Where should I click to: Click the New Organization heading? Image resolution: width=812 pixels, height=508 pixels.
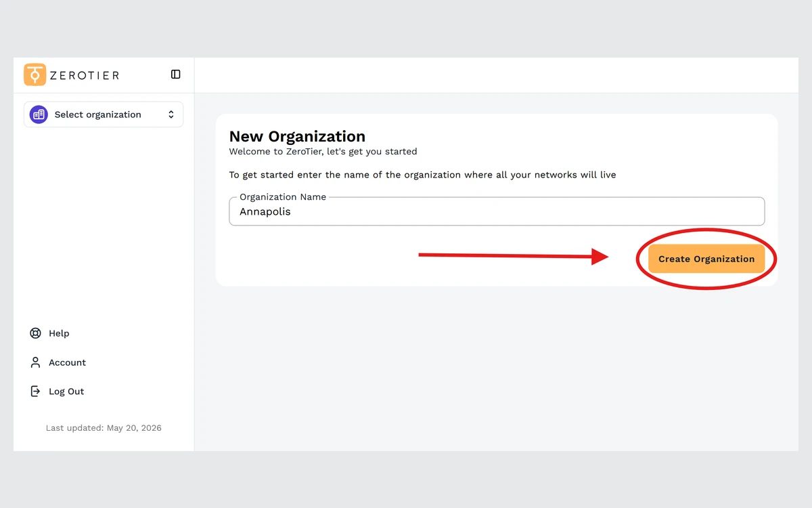pyautogui.click(x=297, y=136)
